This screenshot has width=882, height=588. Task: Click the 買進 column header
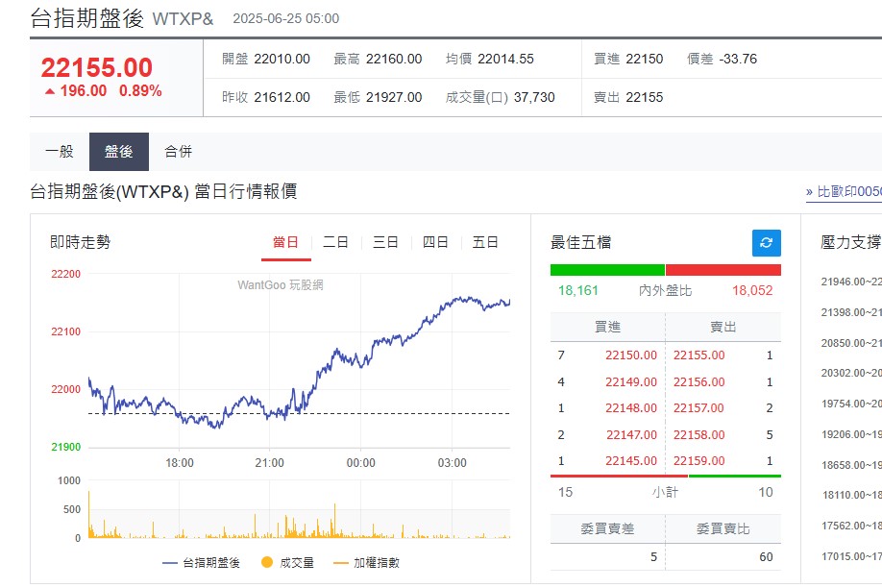click(607, 327)
